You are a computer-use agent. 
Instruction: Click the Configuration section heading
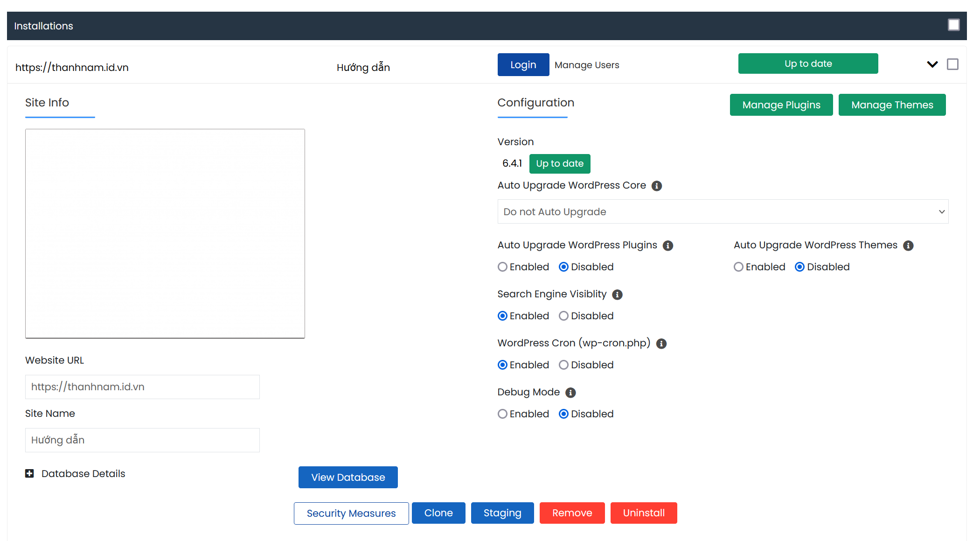point(535,103)
